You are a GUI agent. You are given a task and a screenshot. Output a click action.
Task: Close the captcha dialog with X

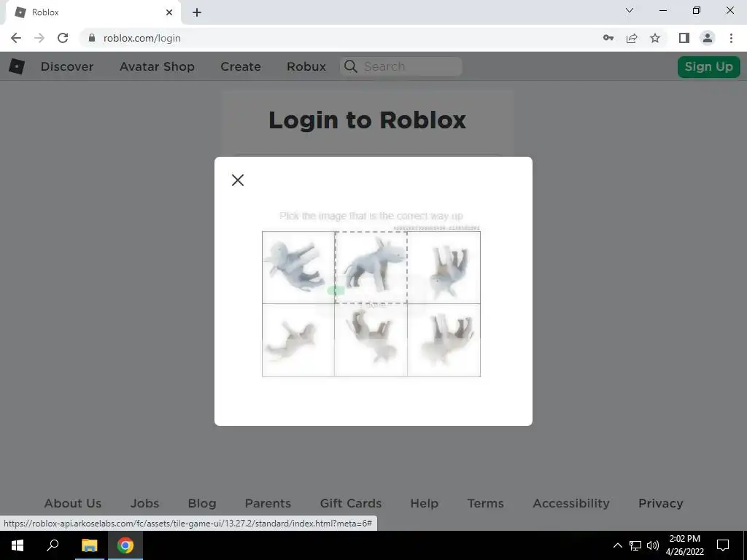[238, 180]
